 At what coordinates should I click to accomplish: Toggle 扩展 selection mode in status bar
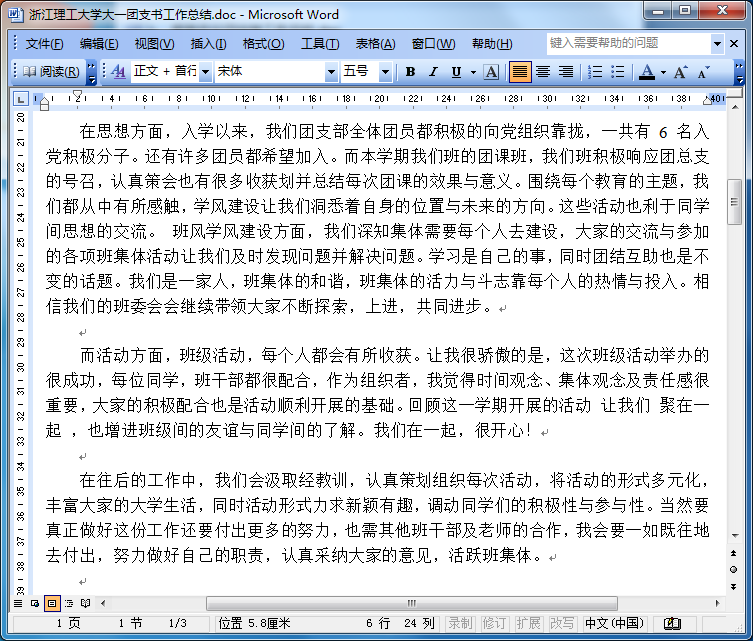528,624
